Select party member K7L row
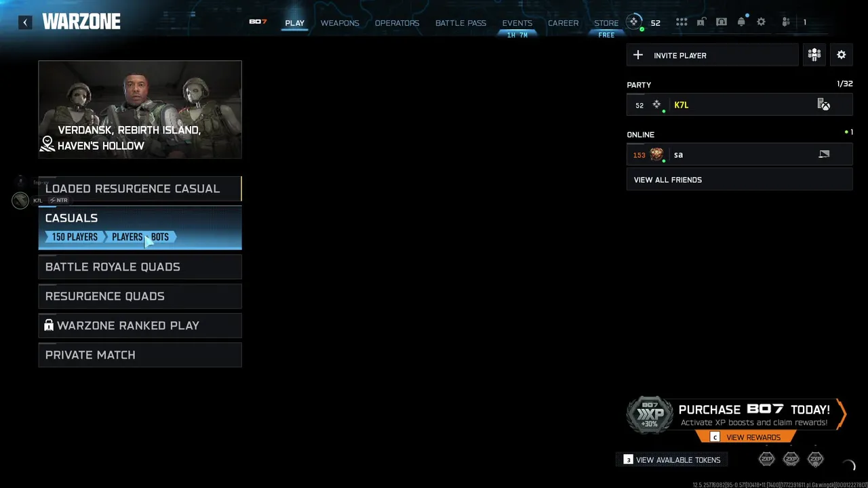868x488 pixels. click(739, 105)
